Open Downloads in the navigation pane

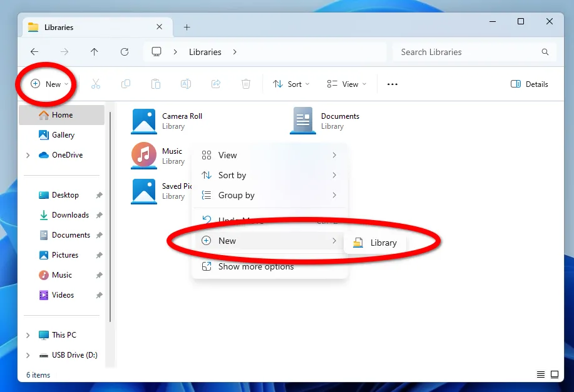[x=70, y=215]
